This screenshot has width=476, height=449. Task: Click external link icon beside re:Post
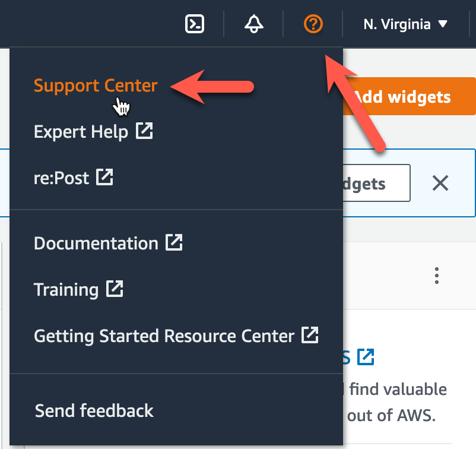coord(105,177)
